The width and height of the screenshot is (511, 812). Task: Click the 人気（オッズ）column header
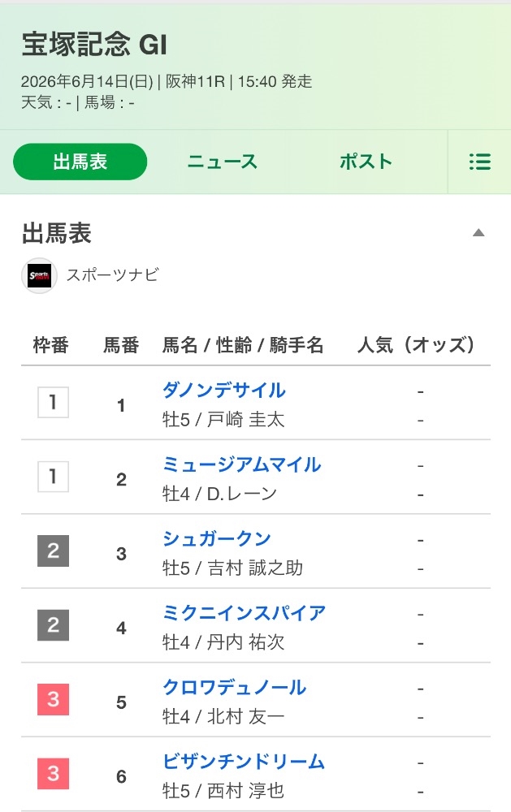(416, 345)
